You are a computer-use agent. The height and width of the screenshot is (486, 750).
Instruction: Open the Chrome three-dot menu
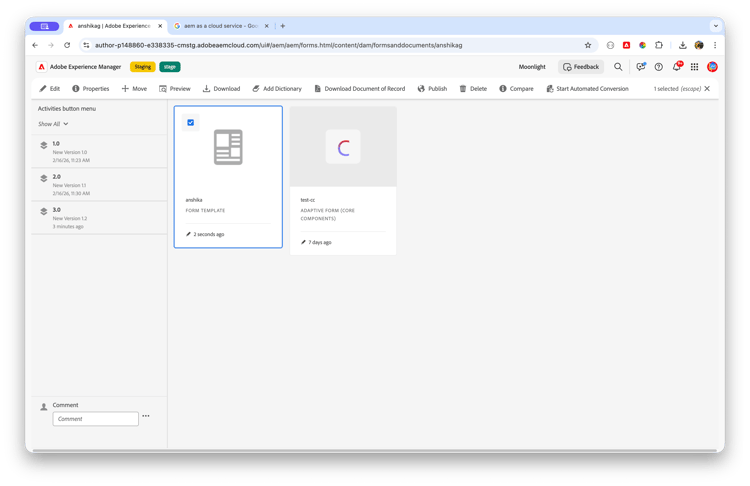pyautogui.click(x=715, y=45)
